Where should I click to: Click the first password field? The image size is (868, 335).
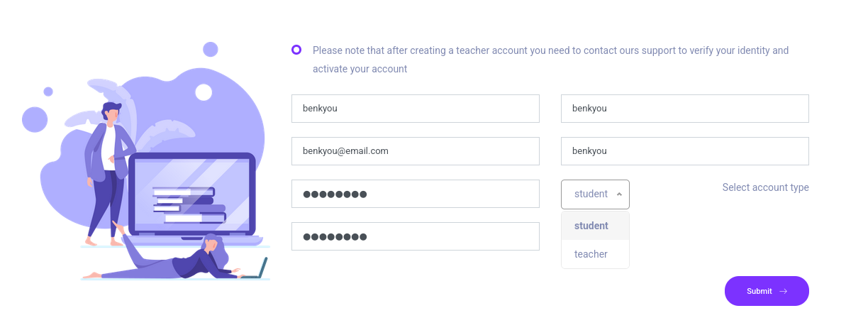(x=415, y=194)
